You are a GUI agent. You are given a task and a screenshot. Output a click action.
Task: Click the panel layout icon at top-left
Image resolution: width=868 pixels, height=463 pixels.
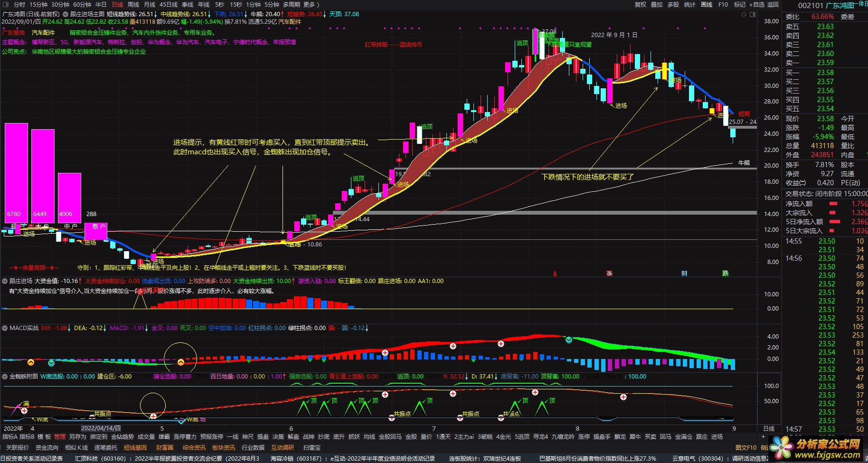click(x=5, y=4)
